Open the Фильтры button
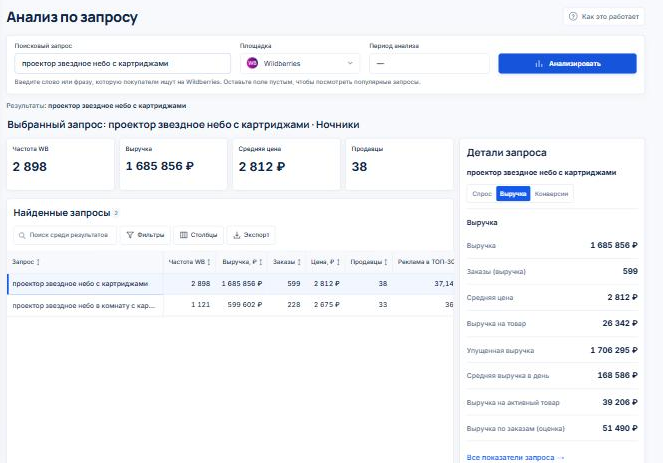Image resolution: width=663 pixels, height=463 pixels. (x=145, y=235)
